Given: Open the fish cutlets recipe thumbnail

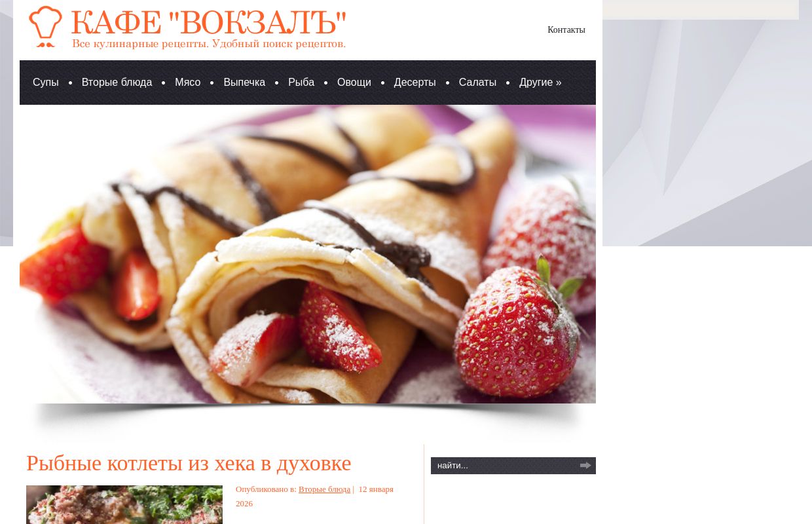Looking at the screenshot, I should [124, 504].
